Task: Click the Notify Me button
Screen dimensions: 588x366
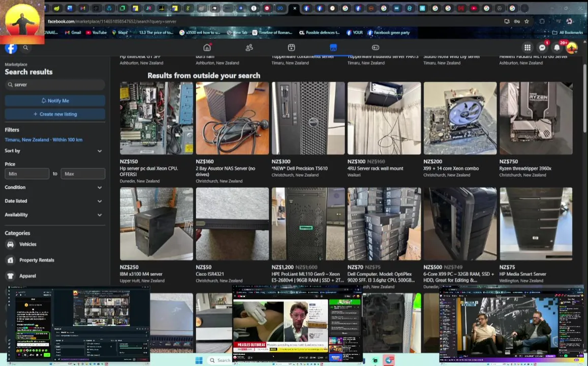Action: pos(55,101)
